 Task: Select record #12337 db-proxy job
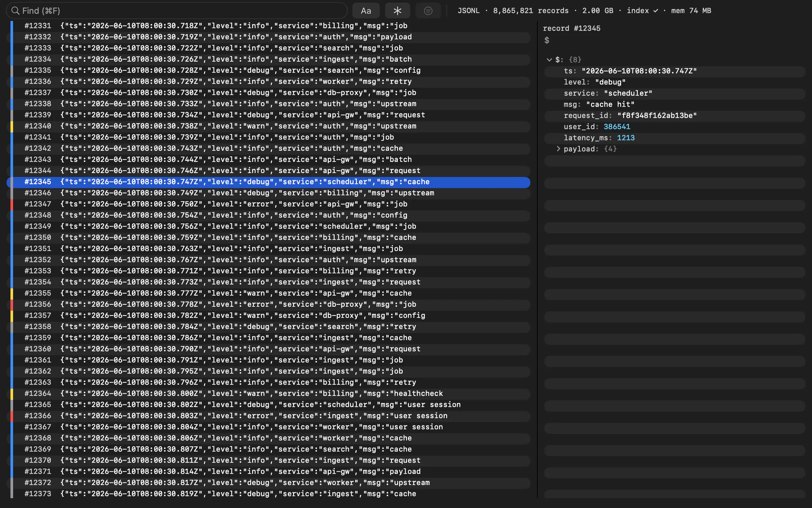(268, 93)
